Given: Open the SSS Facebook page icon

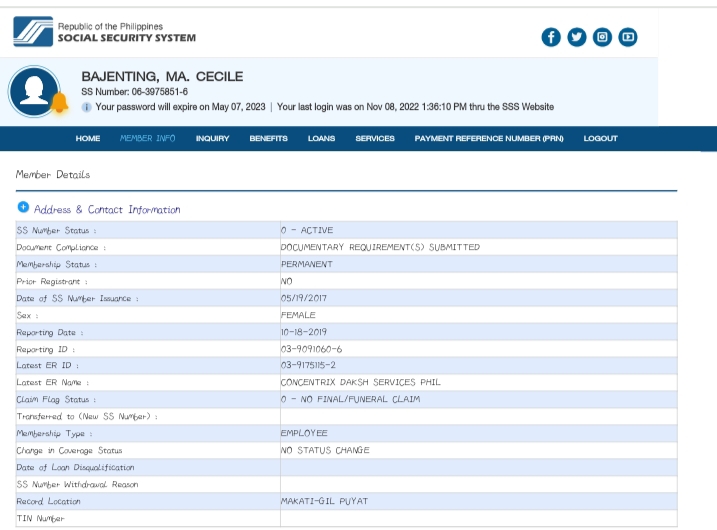Looking at the screenshot, I should 551,37.
